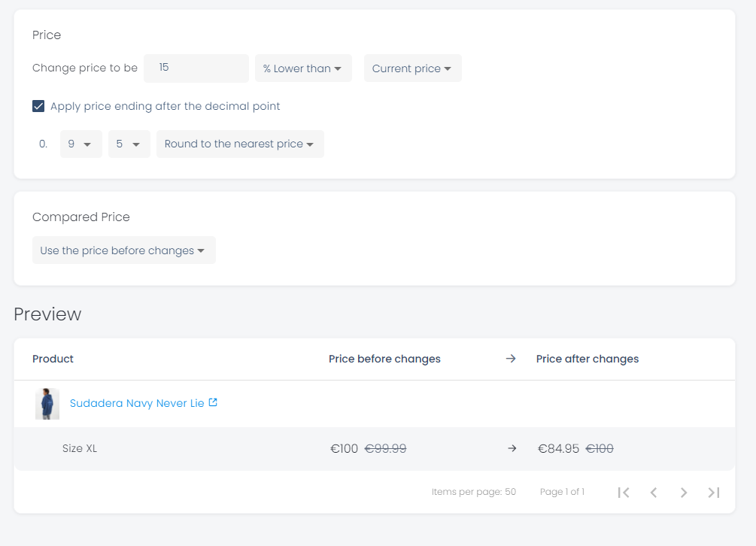Click the first page pagination icon
Image resolution: width=756 pixels, height=546 pixels.
coord(623,493)
